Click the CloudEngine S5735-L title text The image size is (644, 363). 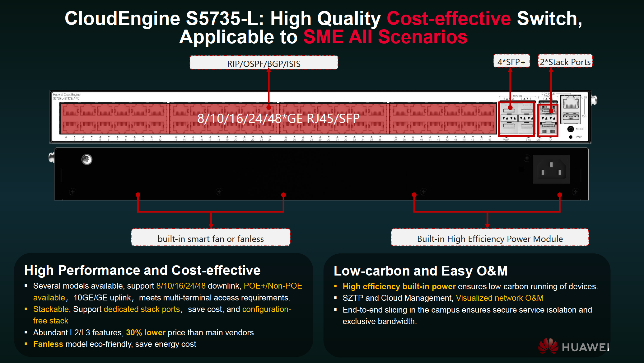(x=164, y=18)
